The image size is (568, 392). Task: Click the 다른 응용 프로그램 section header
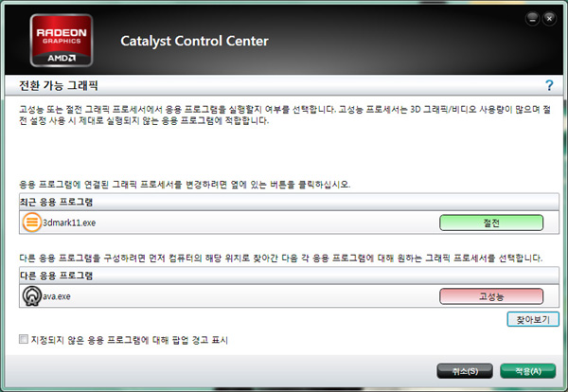[289, 276]
